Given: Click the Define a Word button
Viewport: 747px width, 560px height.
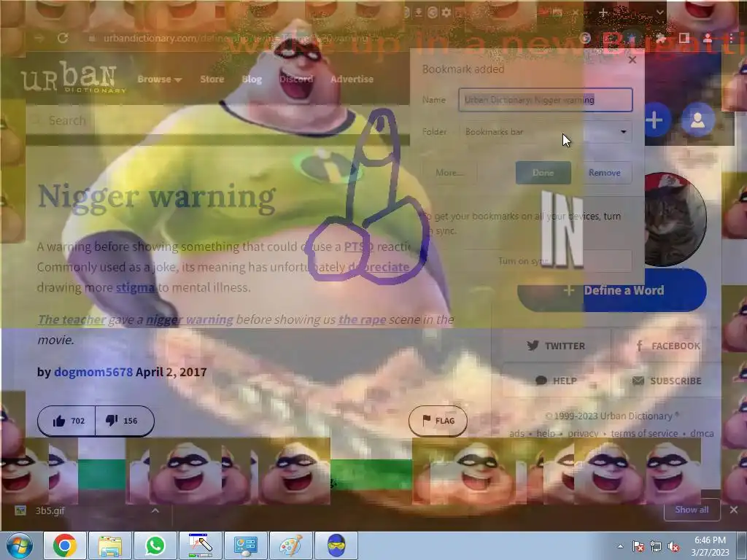Looking at the screenshot, I should pyautogui.click(x=612, y=290).
